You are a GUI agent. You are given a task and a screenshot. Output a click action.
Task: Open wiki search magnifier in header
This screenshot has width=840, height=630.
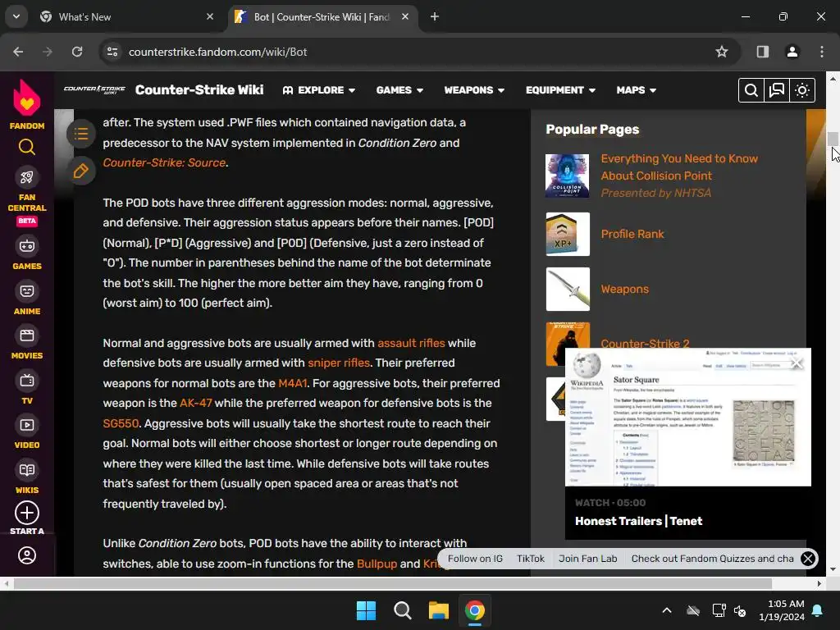click(751, 90)
